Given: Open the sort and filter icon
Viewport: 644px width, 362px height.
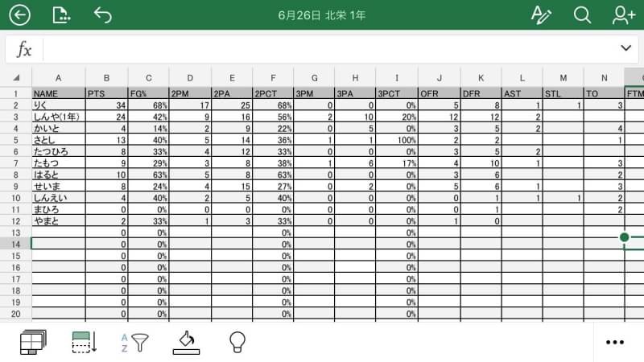Looking at the screenshot, I should (x=134, y=343).
